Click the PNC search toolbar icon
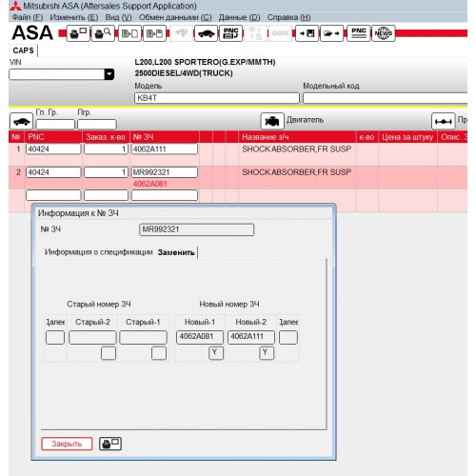This screenshot has width=476, height=476. 230,33
